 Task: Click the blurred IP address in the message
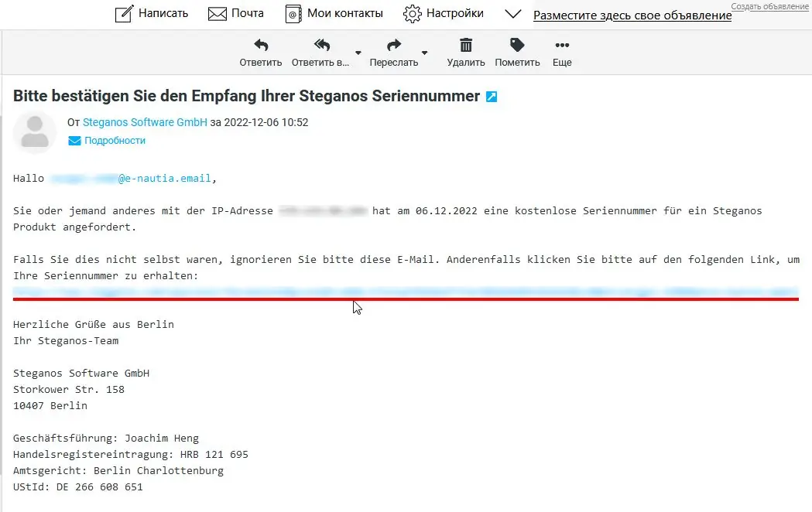pos(323,211)
